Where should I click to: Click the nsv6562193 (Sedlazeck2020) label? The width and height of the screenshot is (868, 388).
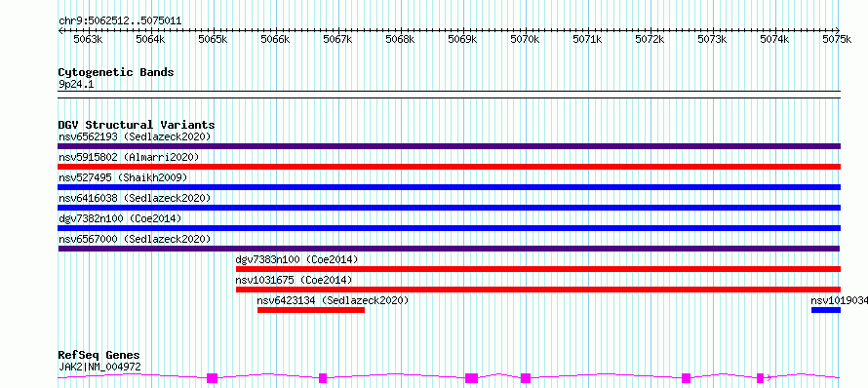pyautogui.click(x=135, y=136)
